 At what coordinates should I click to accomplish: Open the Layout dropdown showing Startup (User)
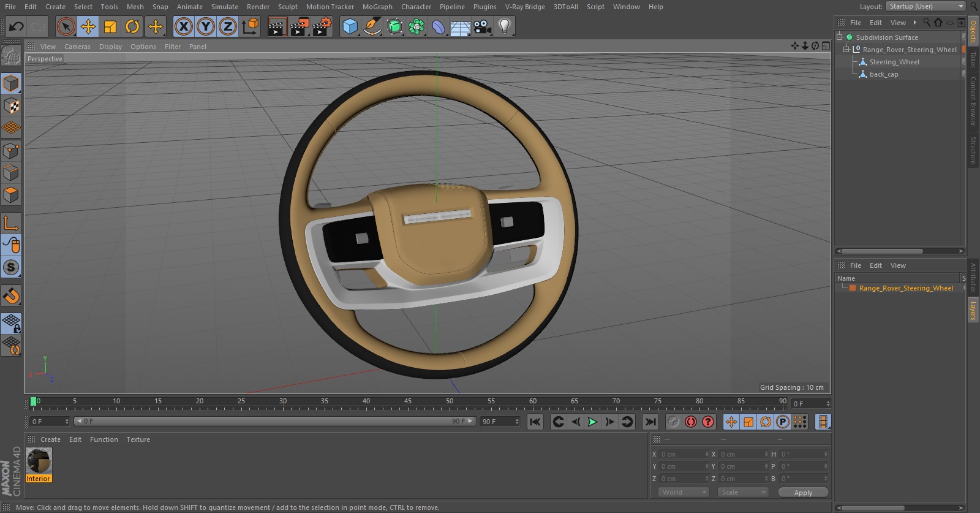point(925,6)
